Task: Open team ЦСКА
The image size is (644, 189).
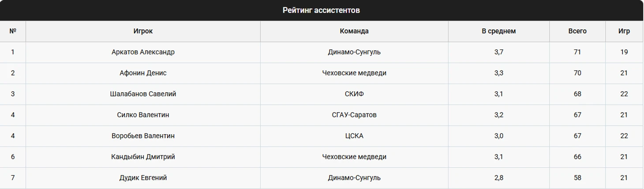Action: (354, 136)
